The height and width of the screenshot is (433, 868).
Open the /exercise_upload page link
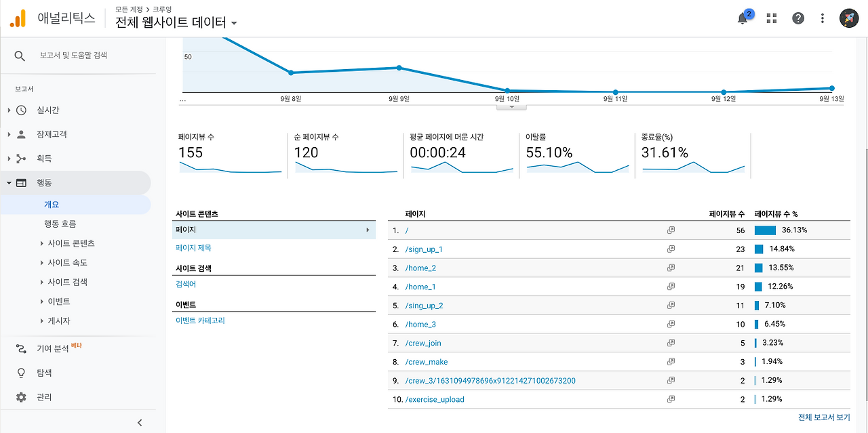(x=435, y=400)
